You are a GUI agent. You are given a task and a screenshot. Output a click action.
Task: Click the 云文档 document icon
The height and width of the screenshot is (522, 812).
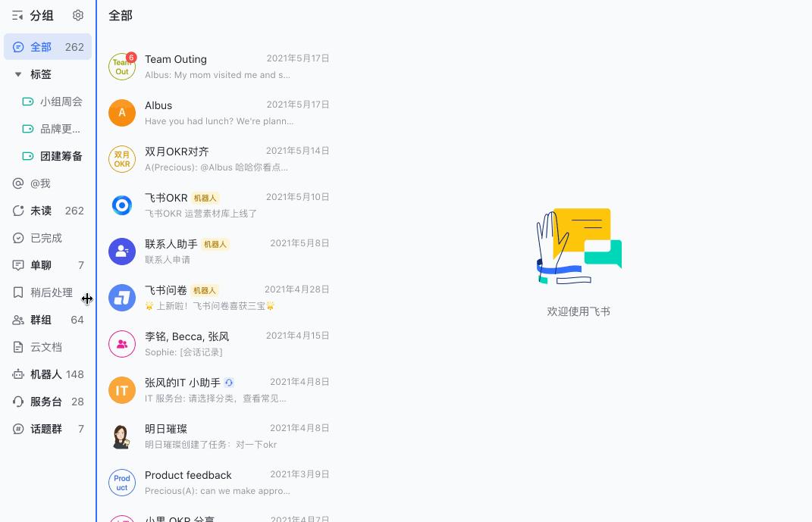tap(18, 347)
